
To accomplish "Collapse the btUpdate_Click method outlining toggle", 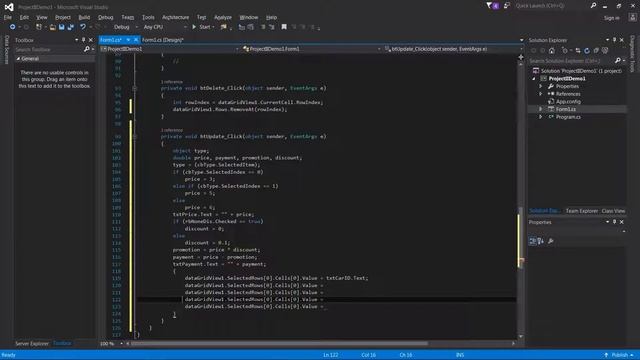I will [x=135, y=136].
